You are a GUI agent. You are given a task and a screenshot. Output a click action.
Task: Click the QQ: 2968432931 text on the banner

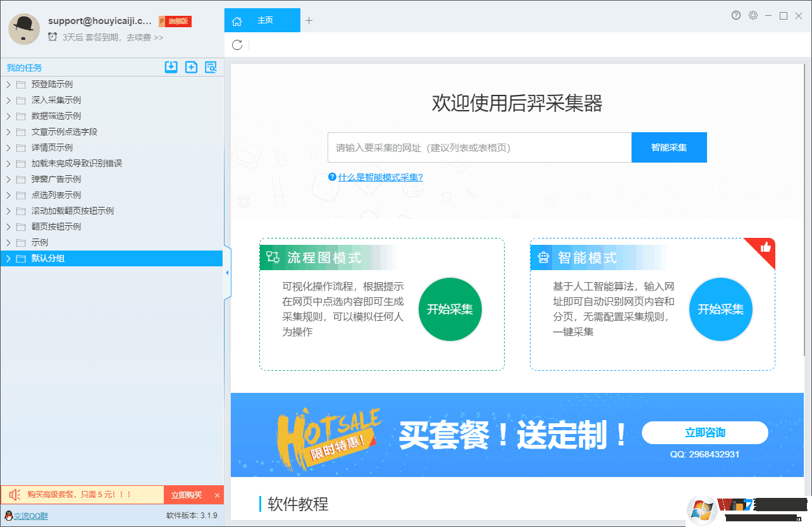(x=705, y=454)
